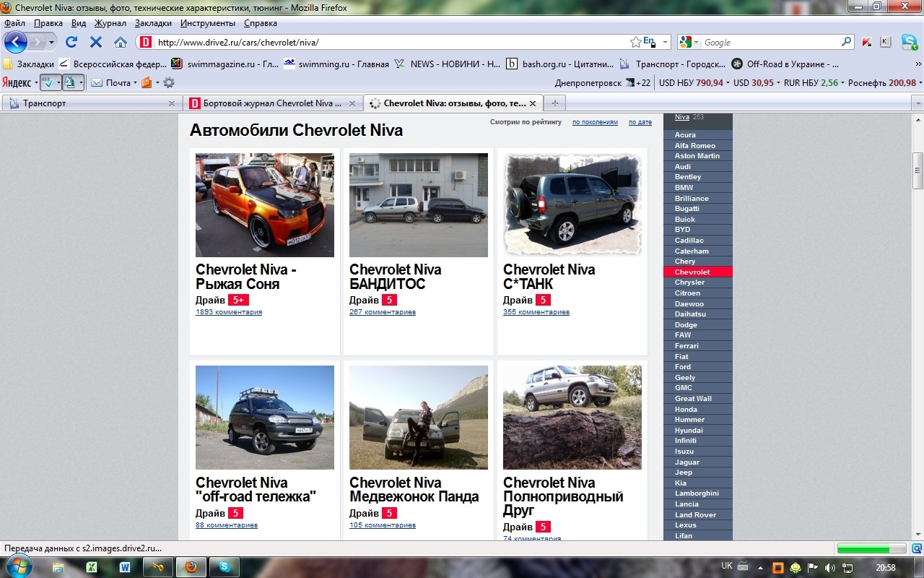This screenshot has height=578, width=924.
Task: Open the list all tabs dropdown
Action: 918,103
